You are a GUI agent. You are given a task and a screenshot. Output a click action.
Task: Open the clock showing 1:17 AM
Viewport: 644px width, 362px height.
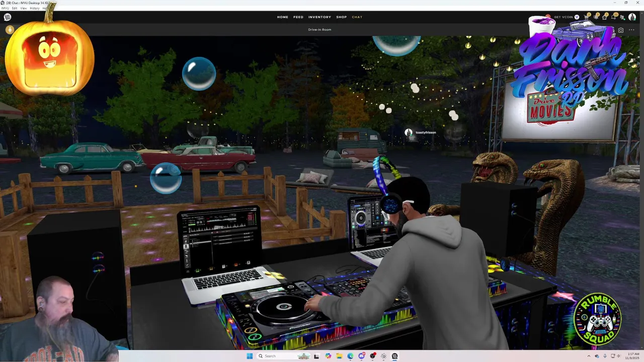click(632, 356)
